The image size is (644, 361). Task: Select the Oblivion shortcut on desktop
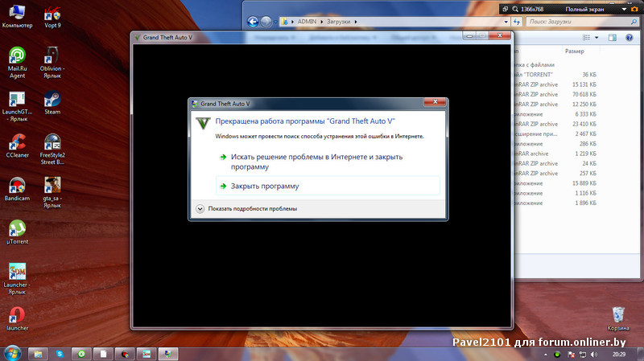click(x=52, y=63)
